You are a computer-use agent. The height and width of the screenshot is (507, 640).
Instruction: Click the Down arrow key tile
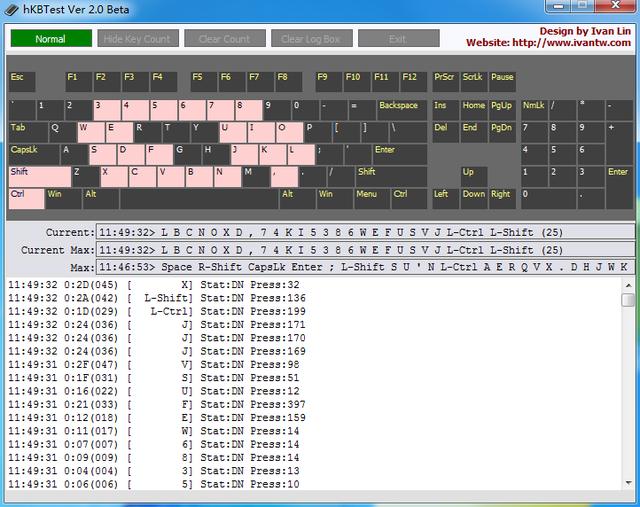(474, 199)
